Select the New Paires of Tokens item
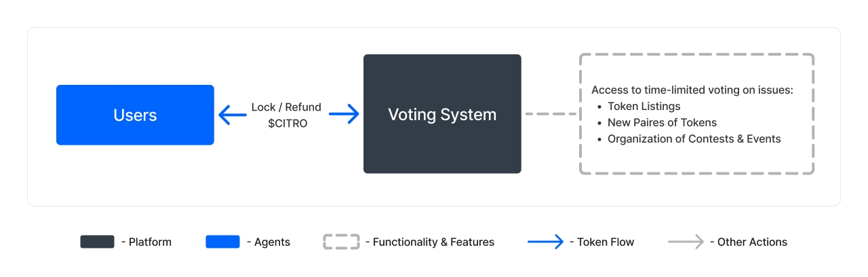868x277 pixels. 662,123
